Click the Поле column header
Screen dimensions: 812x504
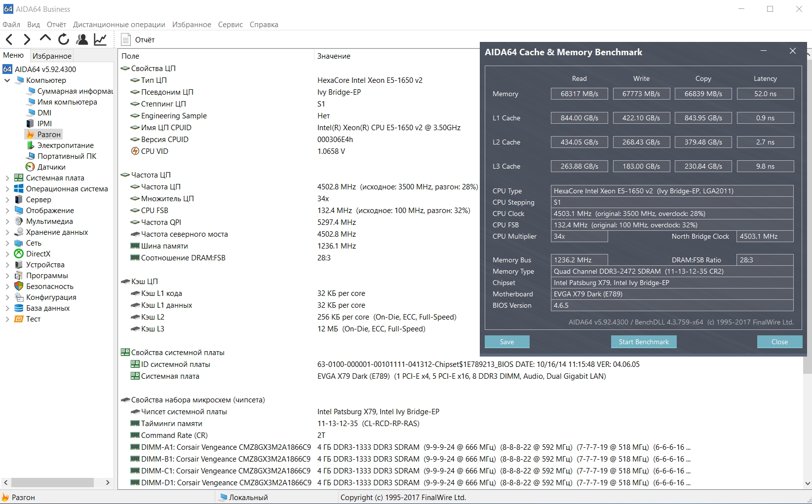215,56
